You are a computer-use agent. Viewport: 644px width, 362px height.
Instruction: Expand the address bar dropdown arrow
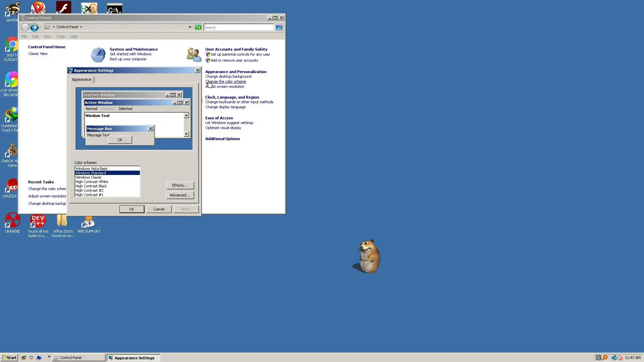(190, 27)
